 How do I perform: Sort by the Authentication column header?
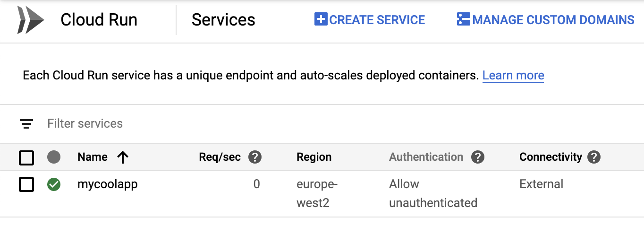[426, 157]
